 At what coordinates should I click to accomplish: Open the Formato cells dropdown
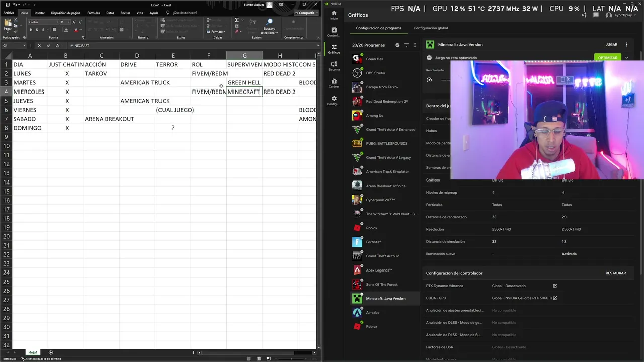tap(216, 32)
